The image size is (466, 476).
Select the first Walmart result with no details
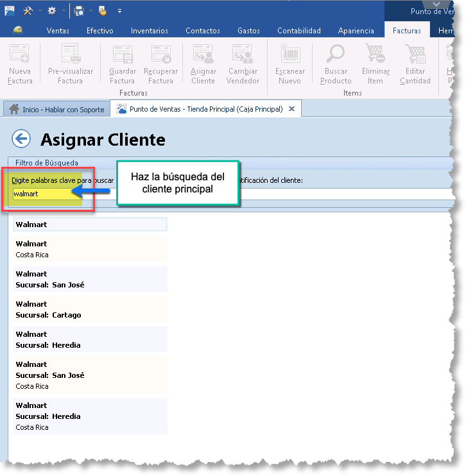[90, 225]
